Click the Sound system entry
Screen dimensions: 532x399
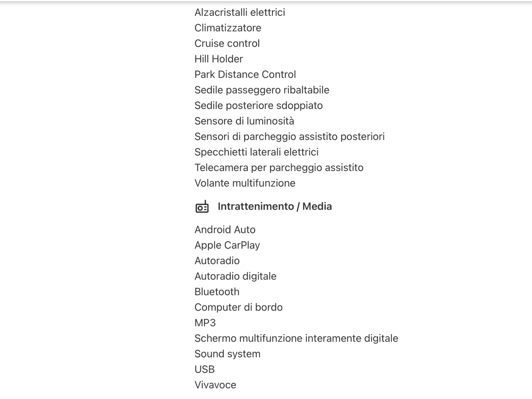point(227,354)
